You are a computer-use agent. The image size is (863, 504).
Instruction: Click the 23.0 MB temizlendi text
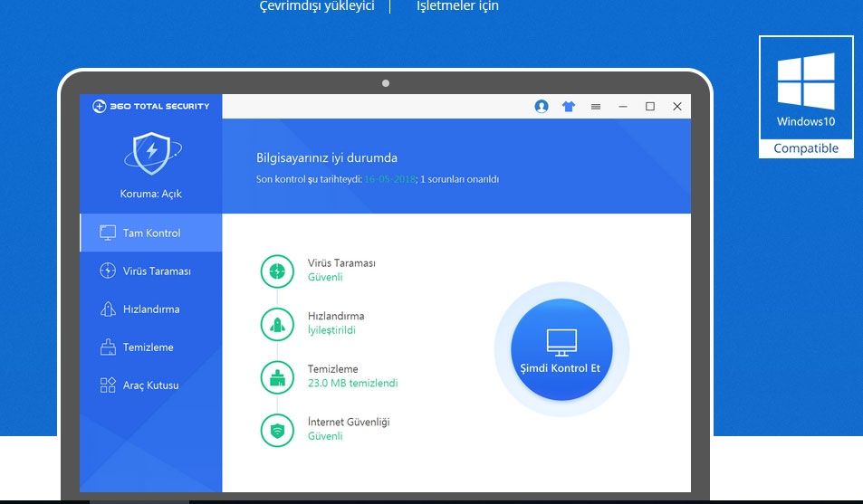click(x=353, y=383)
